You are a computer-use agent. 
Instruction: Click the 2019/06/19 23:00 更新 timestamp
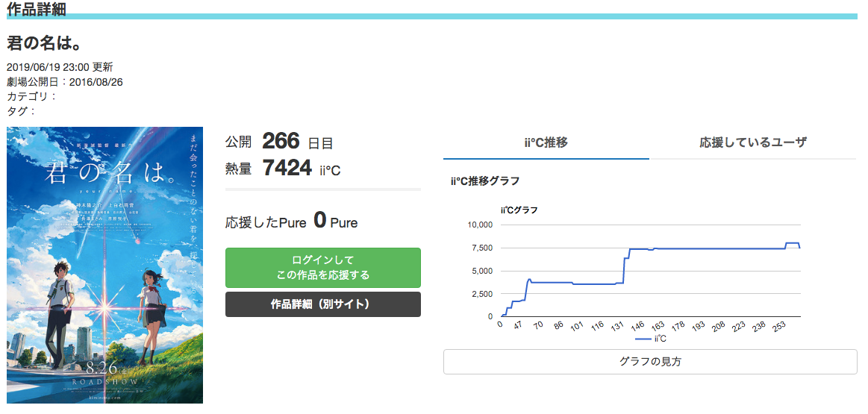(x=60, y=67)
